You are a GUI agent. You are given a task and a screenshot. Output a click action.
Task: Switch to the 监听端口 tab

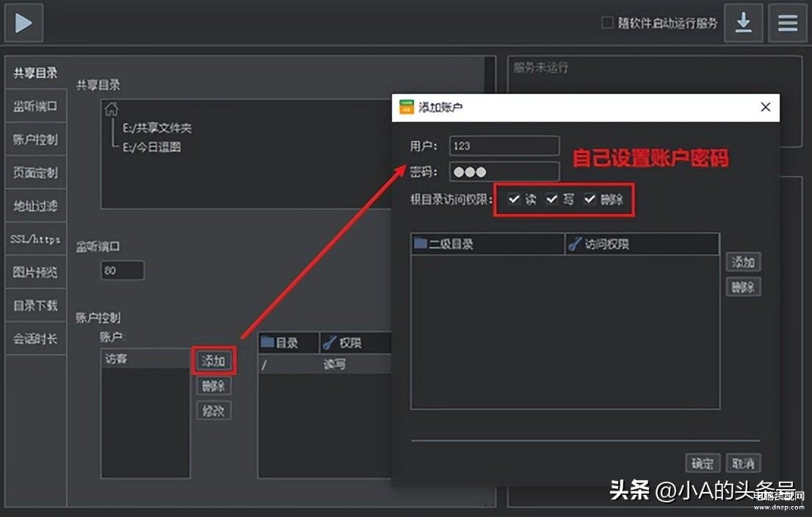[35, 106]
